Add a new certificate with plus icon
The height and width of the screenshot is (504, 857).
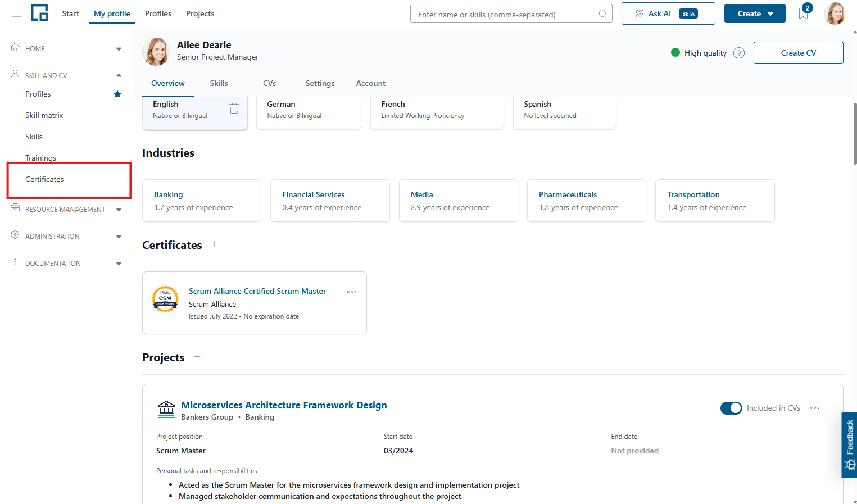(215, 244)
